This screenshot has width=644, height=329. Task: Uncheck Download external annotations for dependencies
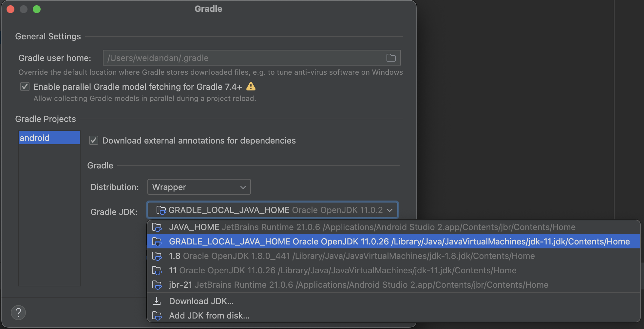pyautogui.click(x=94, y=140)
